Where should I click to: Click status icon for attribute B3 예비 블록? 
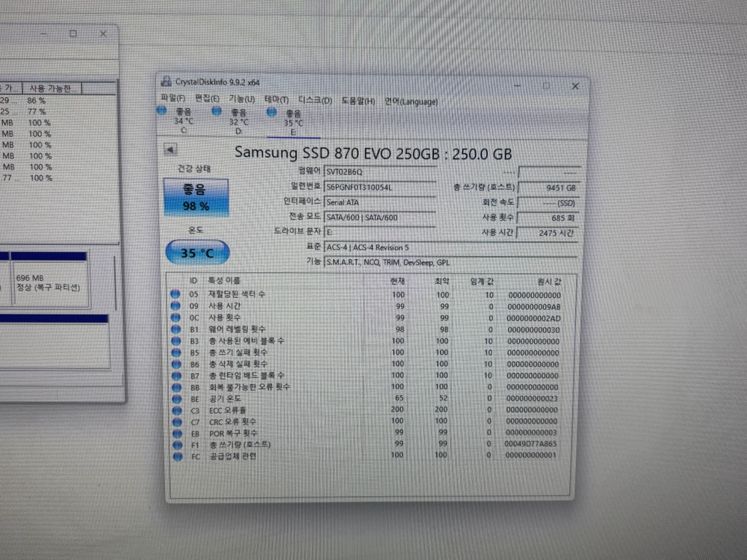point(176,340)
